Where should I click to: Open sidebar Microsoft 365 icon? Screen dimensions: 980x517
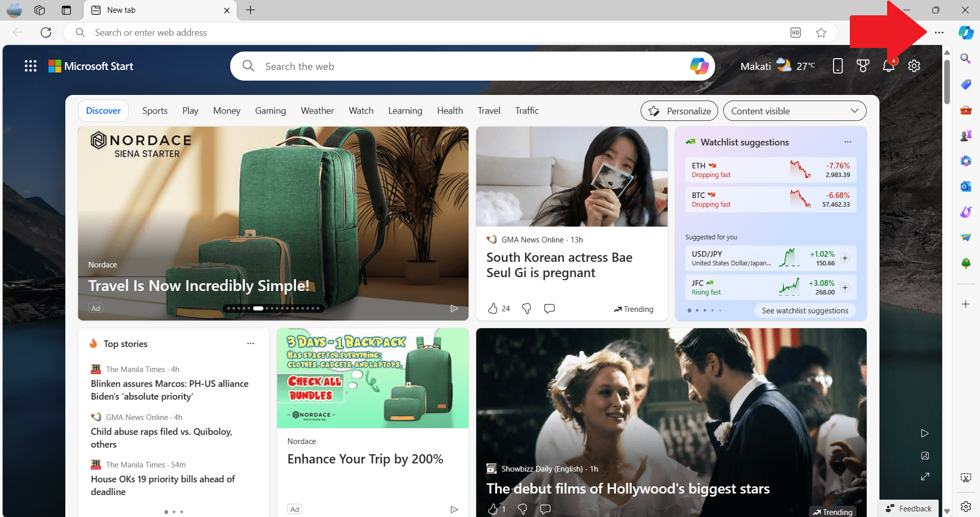965,161
